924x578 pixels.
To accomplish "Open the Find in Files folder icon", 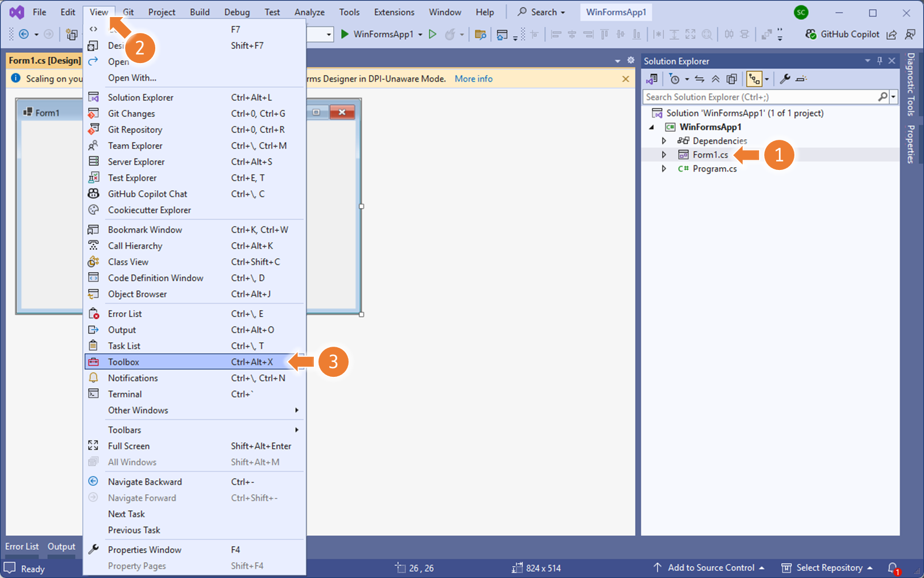I will [480, 35].
